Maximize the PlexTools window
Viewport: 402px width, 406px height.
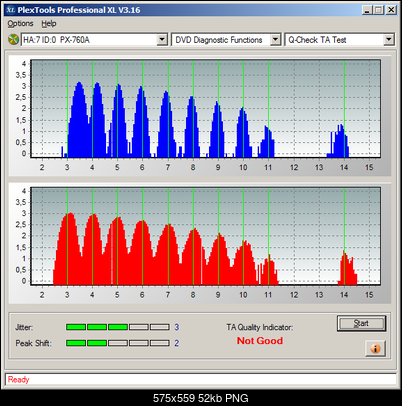pyautogui.click(x=378, y=10)
